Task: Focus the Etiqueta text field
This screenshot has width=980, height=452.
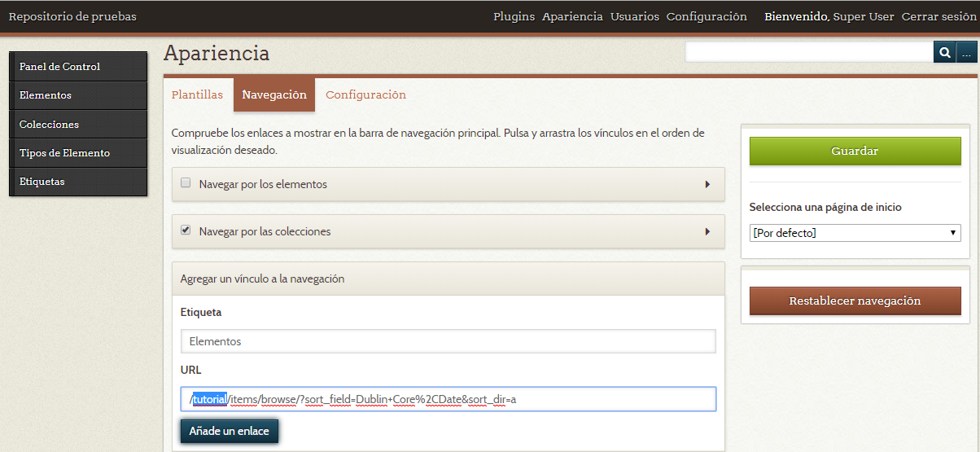Action: coord(448,341)
